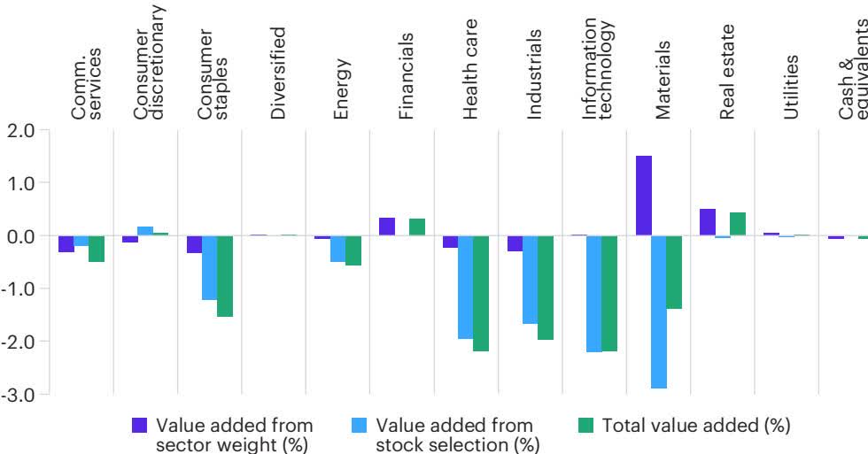Click the purple sector weight legend swatch

(x=141, y=427)
